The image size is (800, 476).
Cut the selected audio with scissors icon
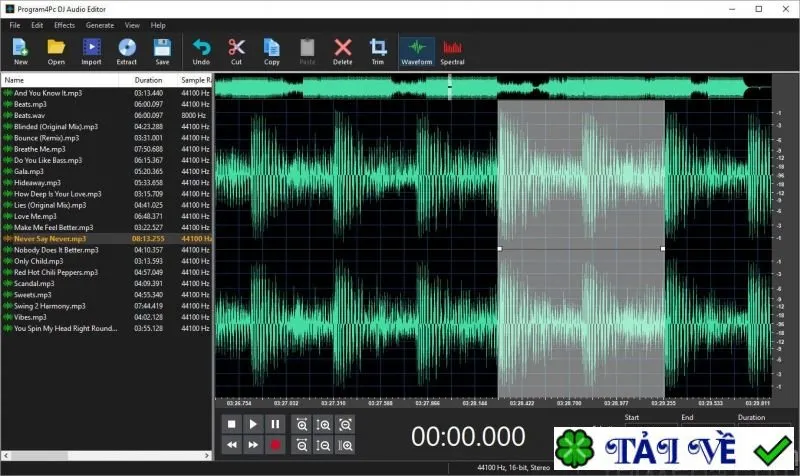(236, 52)
